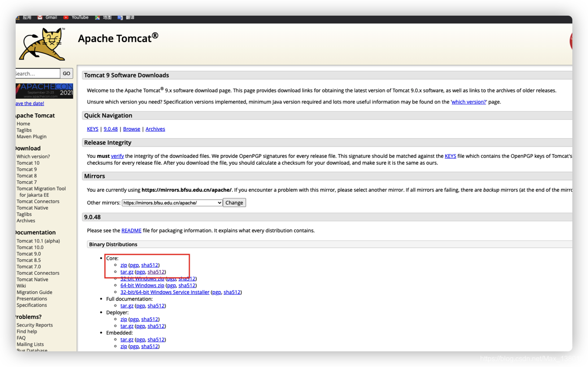Open 'Which version?' in the sidebar

pyautogui.click(x=33, y=157)
